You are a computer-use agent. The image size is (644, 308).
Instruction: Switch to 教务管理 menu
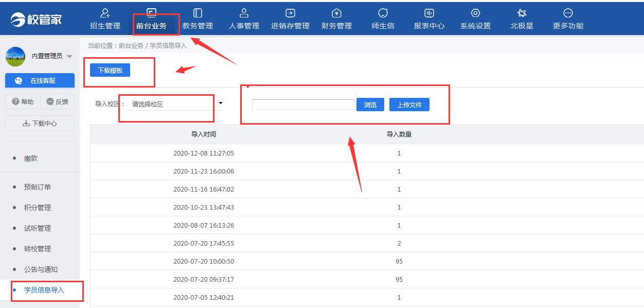(198, 18)
